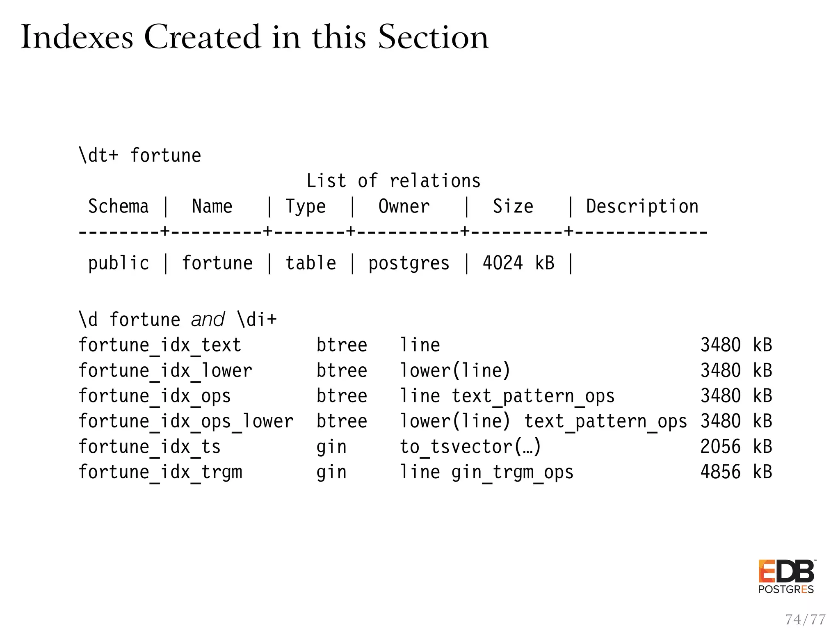The image size is (840, 630).
Task: Click the fortune_idx_ops index name
Action: (x=155, y=396)
